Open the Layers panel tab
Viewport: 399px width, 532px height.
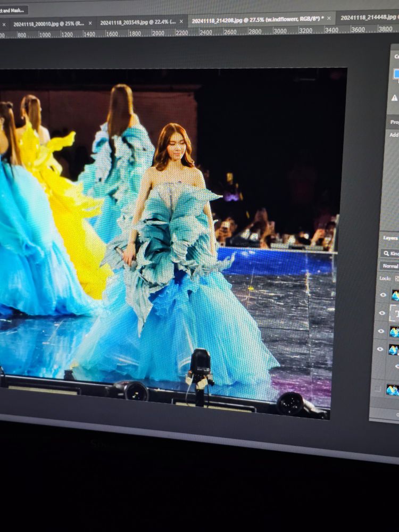pos(390,238)
